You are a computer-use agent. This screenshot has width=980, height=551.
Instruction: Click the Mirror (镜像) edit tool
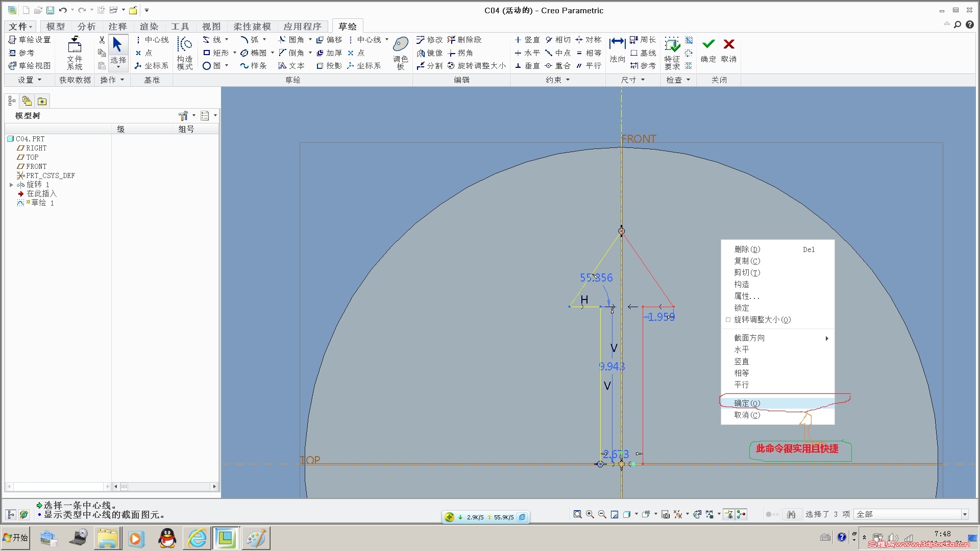pos(430,53)
